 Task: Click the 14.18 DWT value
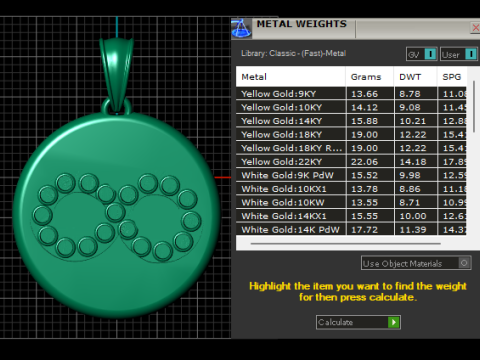pyautogui.click(x=413, y=162)
